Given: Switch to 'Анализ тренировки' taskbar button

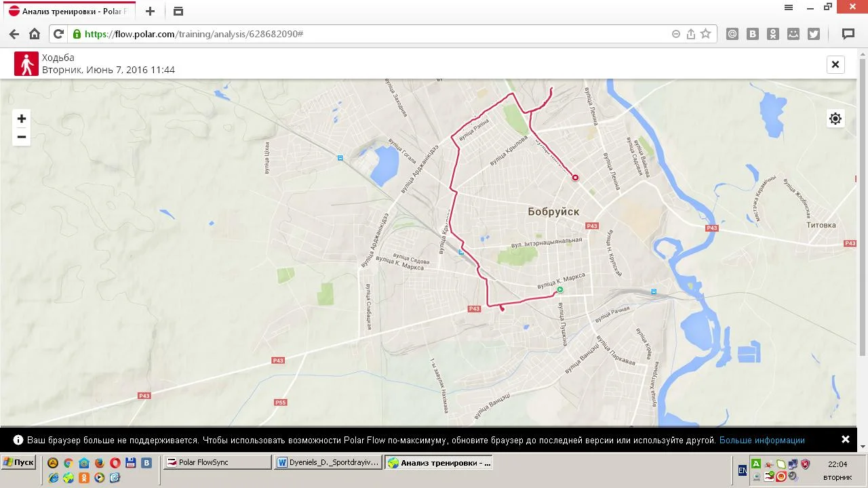Looking at the screenshot, I should tap(439, 463).
